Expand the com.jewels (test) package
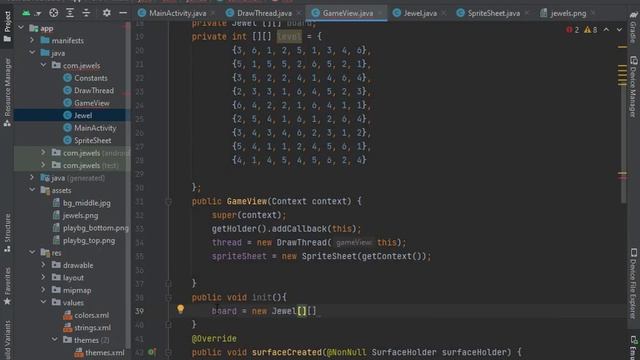Screen dimensions: 640x360 coord(43,165)
